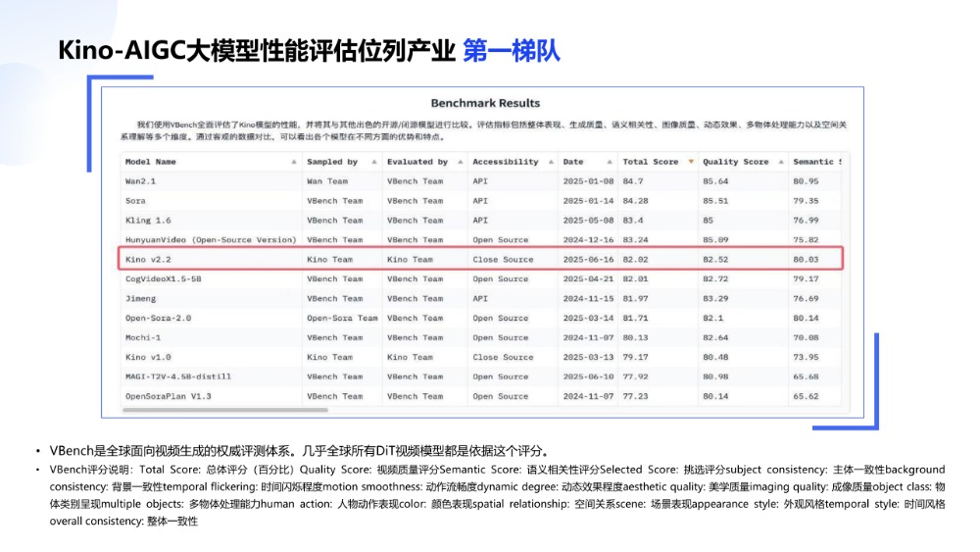Click the Total Score value 77.92
The height and width of the screenshot is (552, 980).
pyautogui.click(x=635, y=376)
